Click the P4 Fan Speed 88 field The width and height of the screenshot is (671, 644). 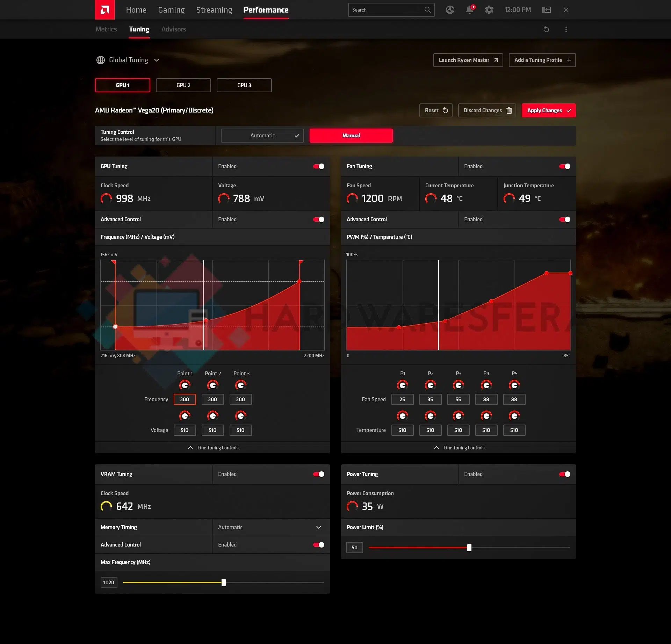pos(486,399)
